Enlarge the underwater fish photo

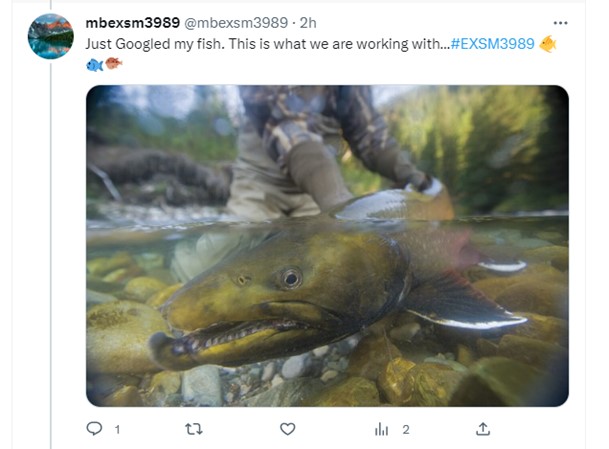coord(327,245)
